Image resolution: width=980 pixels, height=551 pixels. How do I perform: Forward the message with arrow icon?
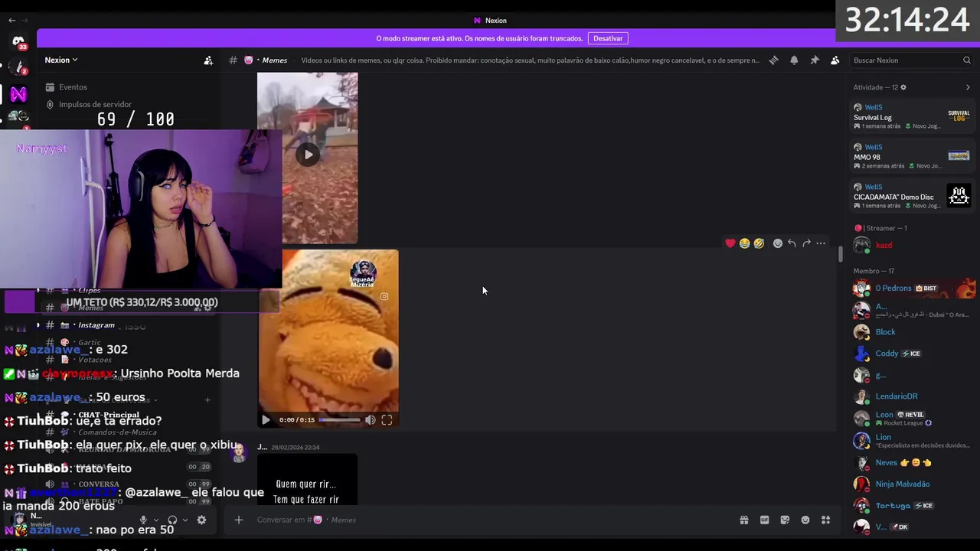pyautogui.click(x=806, y=243)
